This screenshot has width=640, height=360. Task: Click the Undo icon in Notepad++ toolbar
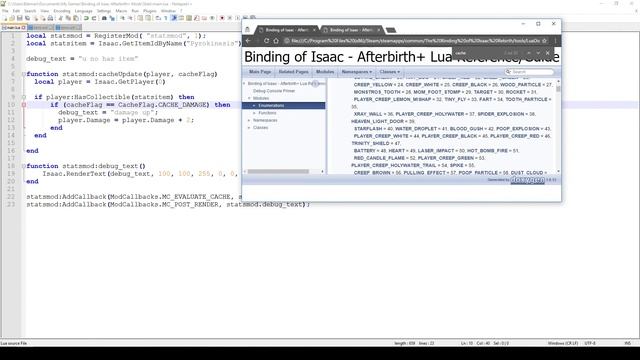click(x=86, y=18)
